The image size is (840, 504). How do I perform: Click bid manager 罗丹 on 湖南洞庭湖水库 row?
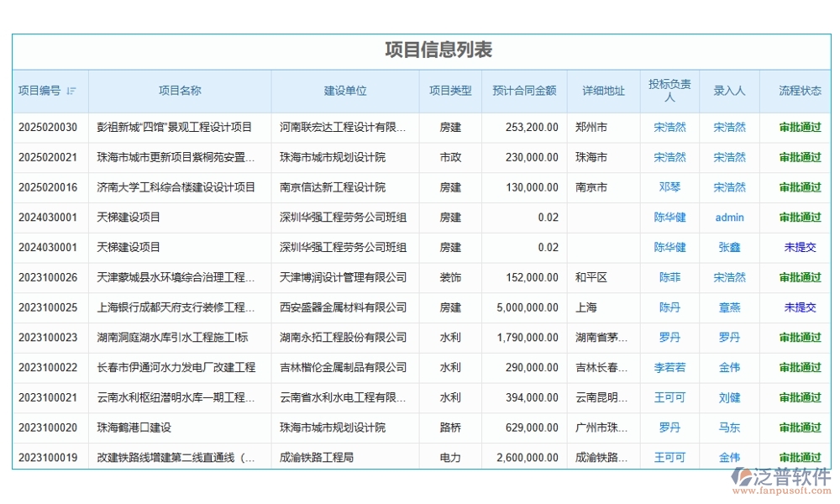pyautogui.click(x=669, y=338)
